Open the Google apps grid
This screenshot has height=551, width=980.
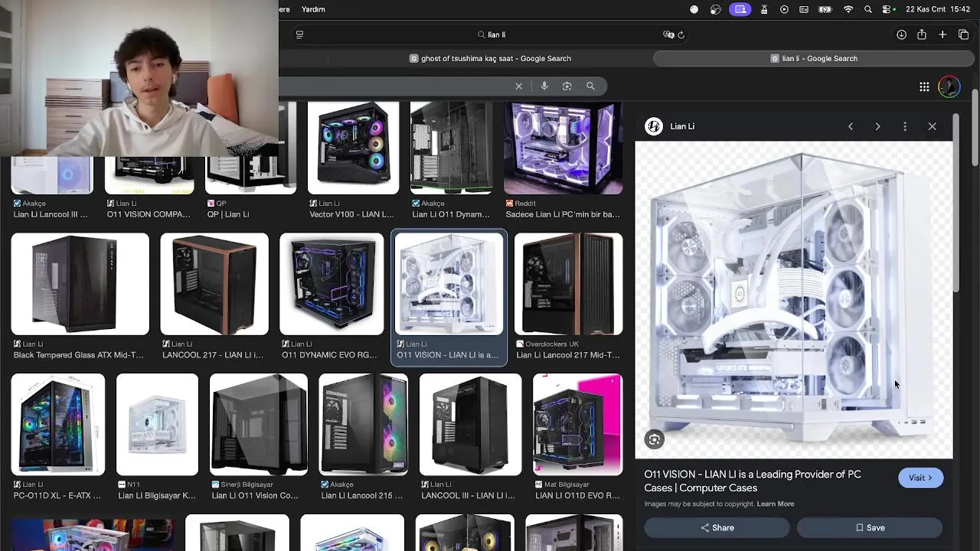click(x=924, y=86)
